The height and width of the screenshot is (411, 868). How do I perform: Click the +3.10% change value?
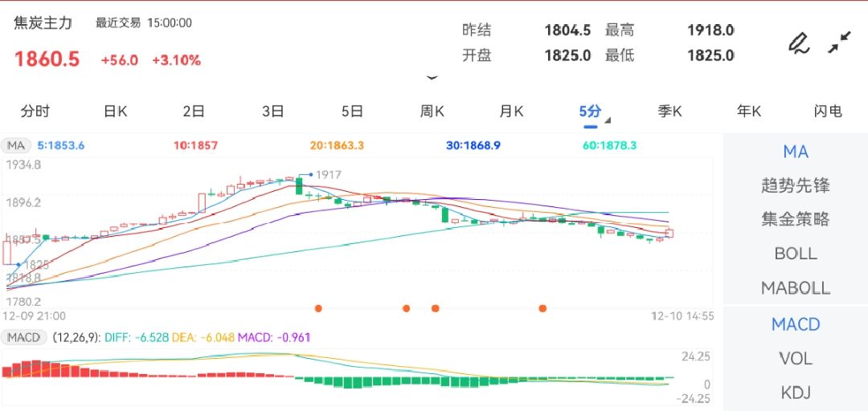pyautogui.click(x=177, y=60)
